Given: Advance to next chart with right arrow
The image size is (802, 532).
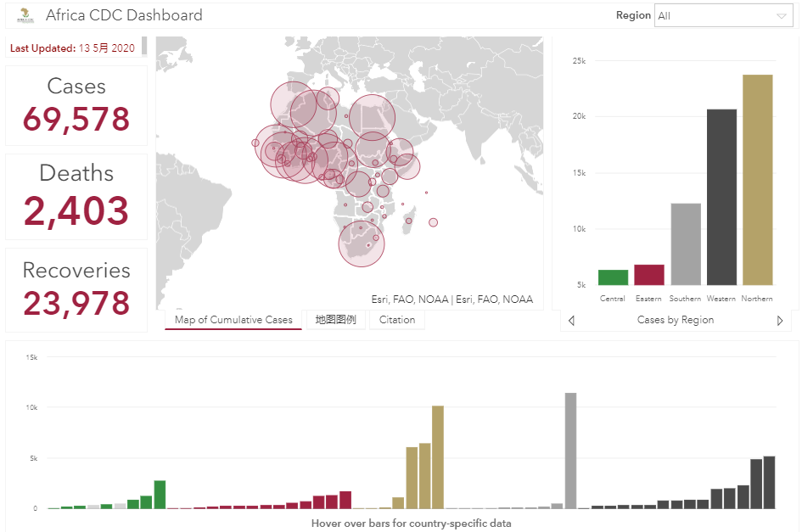Looking at the screenshot, I should pyautogui.click(x=780, y=321).
